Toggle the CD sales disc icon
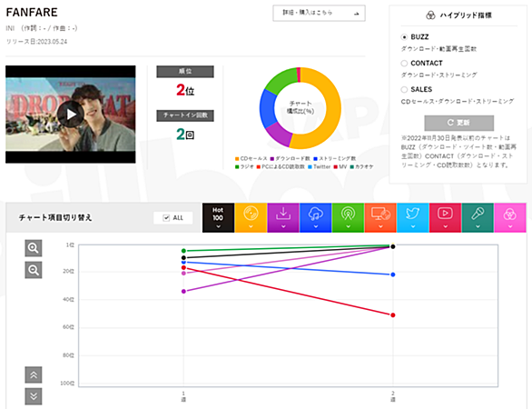The image size is (532, 409). click(251, 218)
